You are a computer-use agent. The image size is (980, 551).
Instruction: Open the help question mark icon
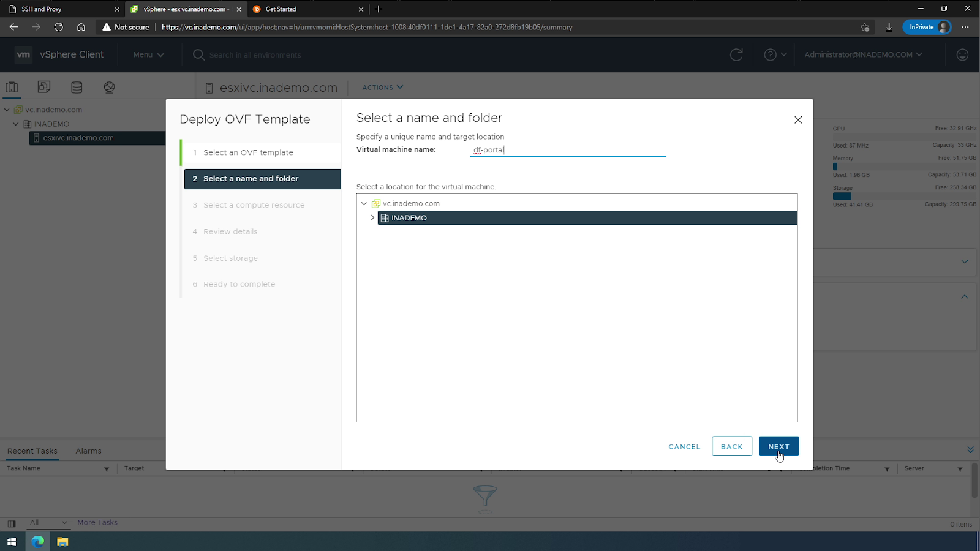tap(770, 54)
